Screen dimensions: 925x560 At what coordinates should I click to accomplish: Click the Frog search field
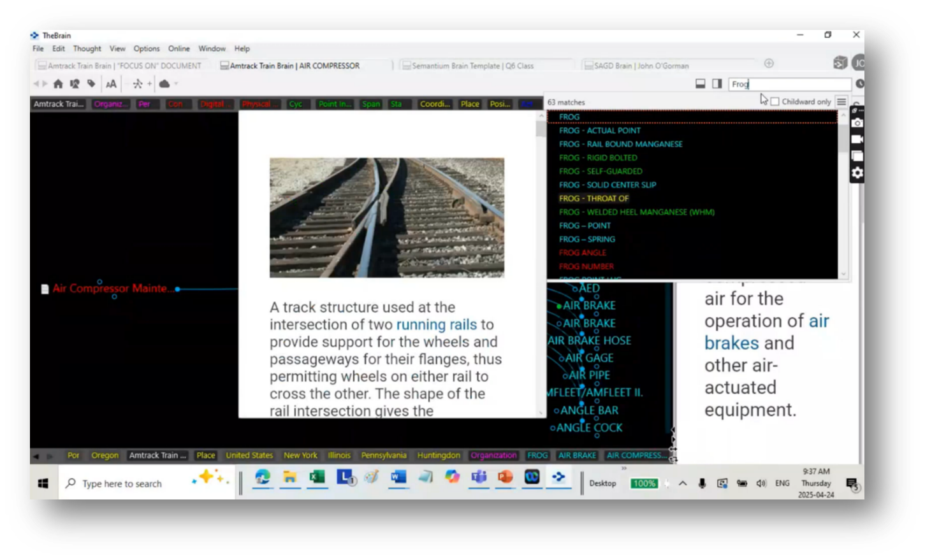789,84
